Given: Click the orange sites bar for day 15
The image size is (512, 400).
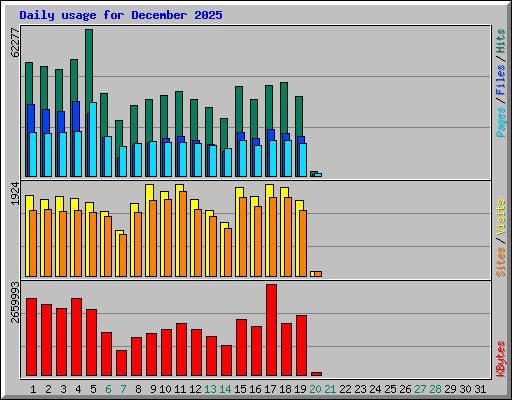Looking at the screenshot, I should click(x=243, y=237).
